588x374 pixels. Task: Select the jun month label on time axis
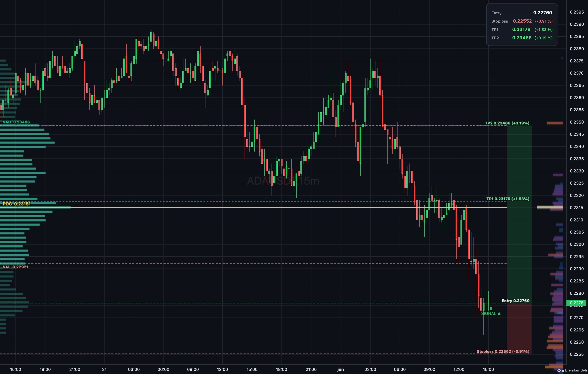[x=341, y=369]
